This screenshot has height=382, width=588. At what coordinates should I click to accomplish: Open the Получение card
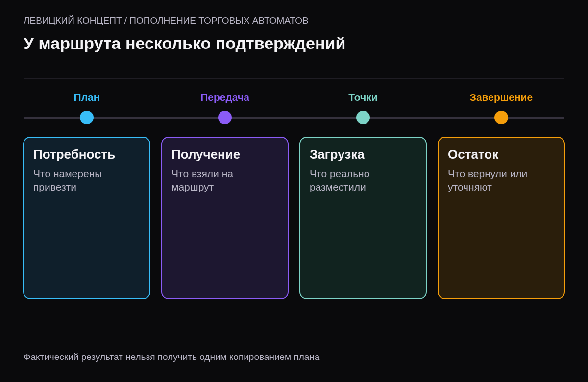[x=225, y=218]
